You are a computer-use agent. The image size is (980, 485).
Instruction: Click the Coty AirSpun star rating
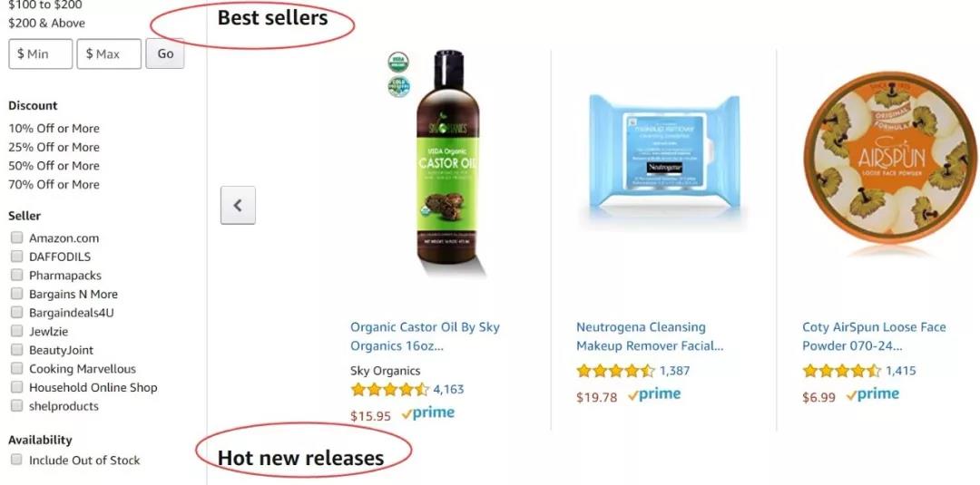(841, 371)
